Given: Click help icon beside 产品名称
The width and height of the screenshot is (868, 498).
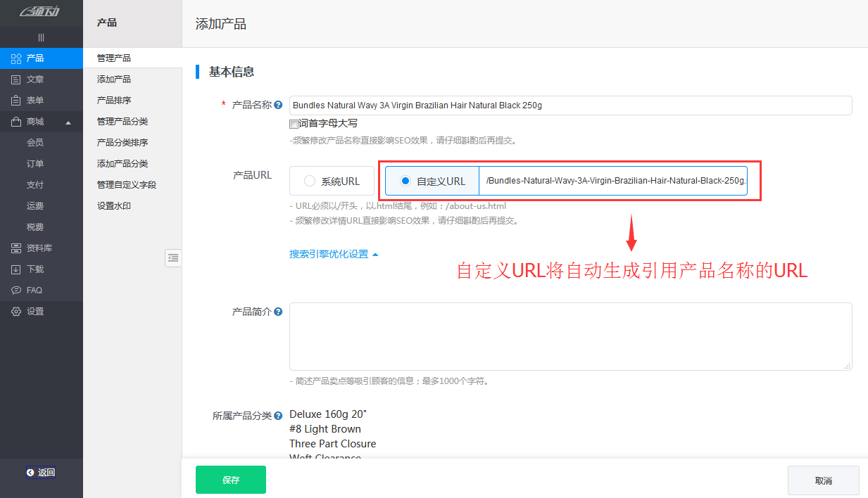Looking at the screenshot, I should 278,106.
